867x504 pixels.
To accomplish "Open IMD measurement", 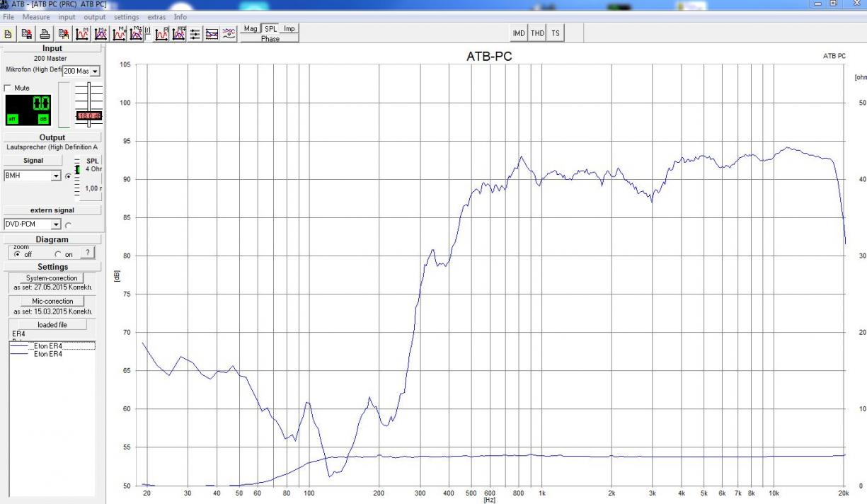I will (519, 33).
